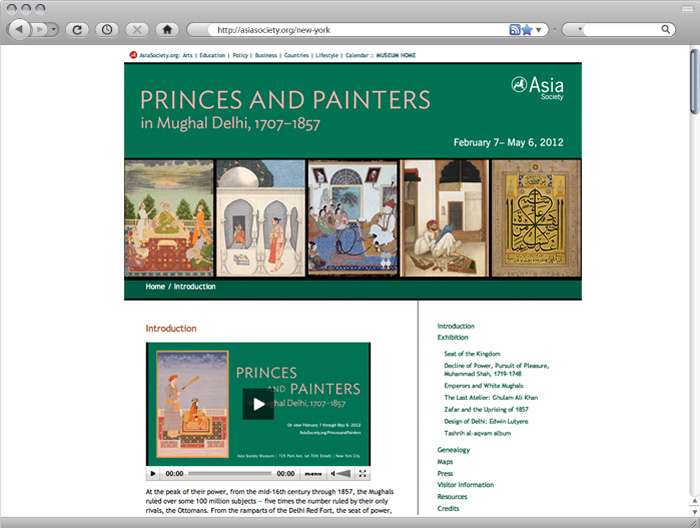Open the Policy top navigation link
The width and height of the screenshot is (700, 528).
pyautogui.click(x=240, y=55)
